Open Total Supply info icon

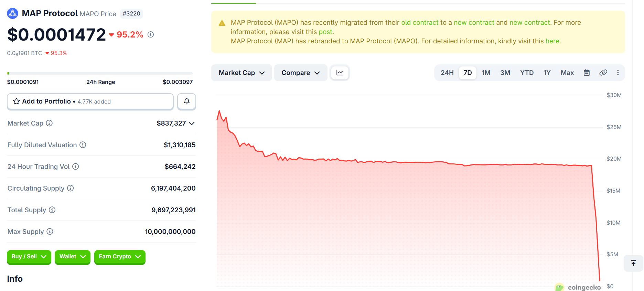click(52, 210)
